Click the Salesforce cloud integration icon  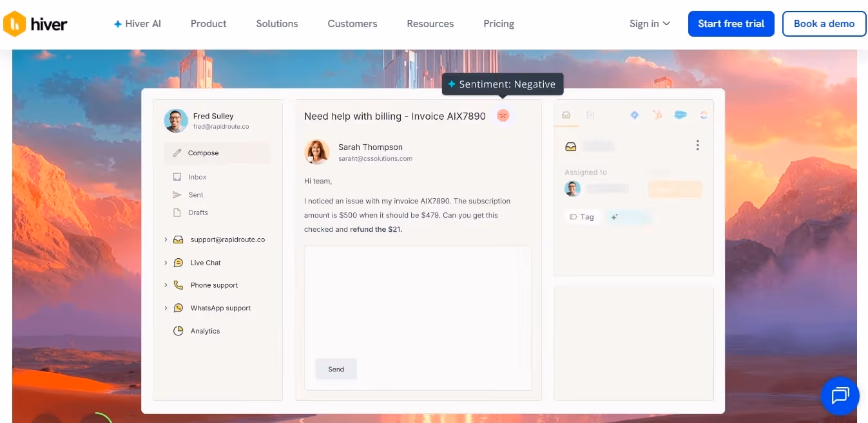(x=680, y=115)
